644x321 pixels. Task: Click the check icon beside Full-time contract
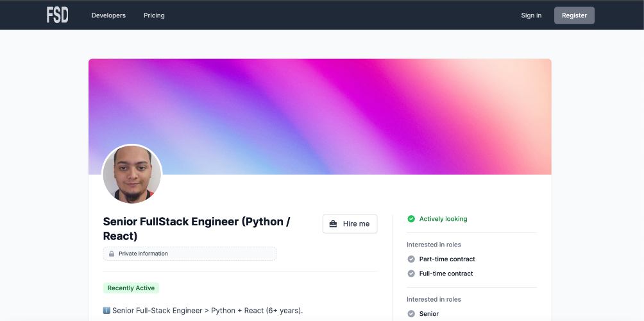coord(411,273)
